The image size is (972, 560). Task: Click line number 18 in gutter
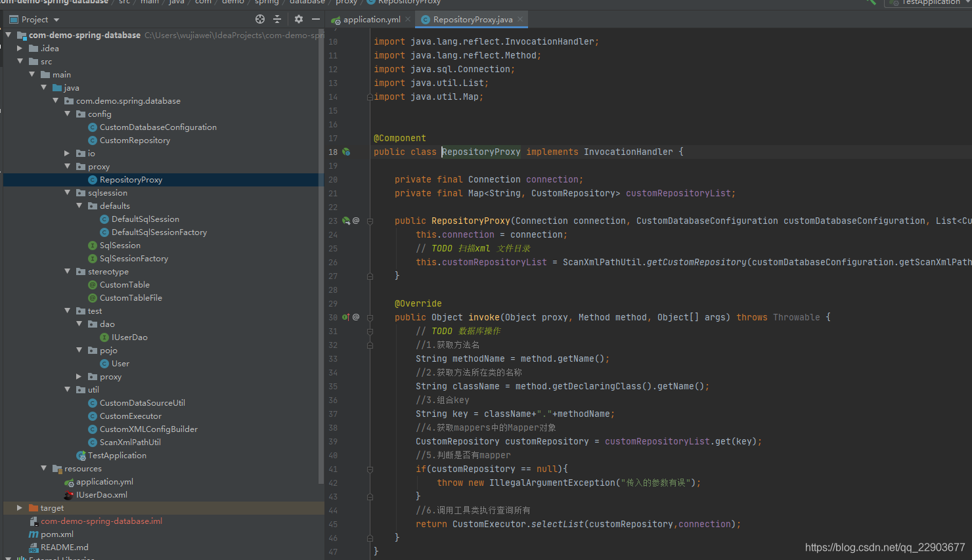333,152
